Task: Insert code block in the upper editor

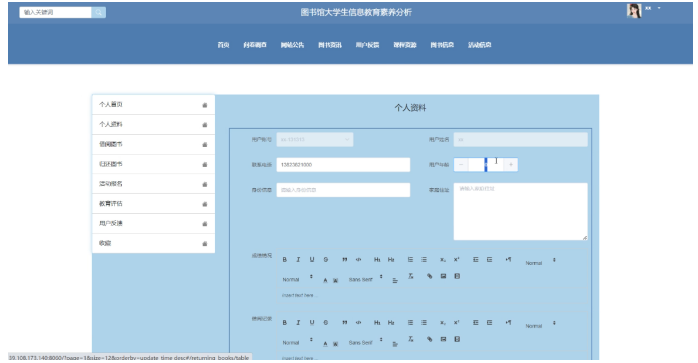Action: tap(358, 260)
